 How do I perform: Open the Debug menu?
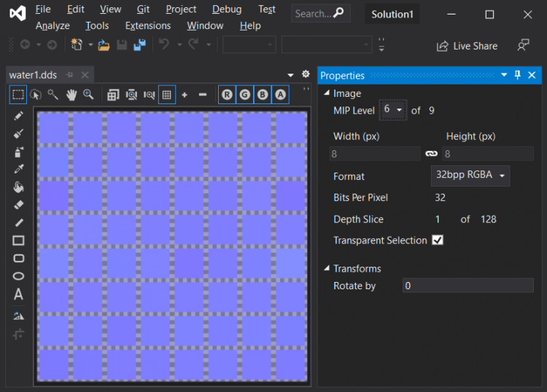[227, 9]
